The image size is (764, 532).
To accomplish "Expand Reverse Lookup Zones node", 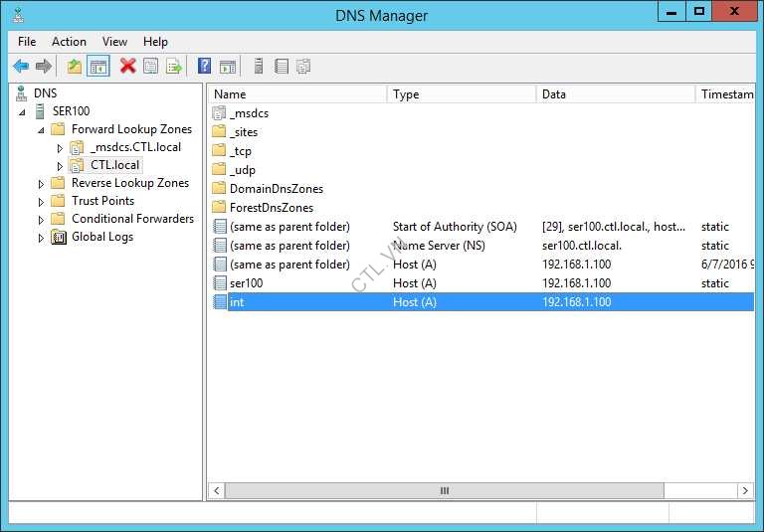I will (41, 184).
